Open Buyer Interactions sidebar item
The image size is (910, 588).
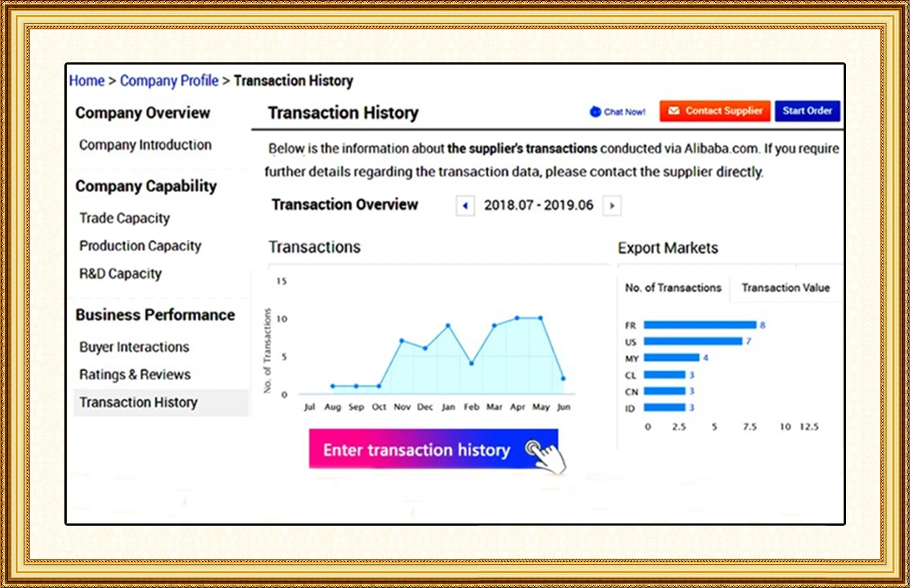pyautogui.click(x=134, y=347)
